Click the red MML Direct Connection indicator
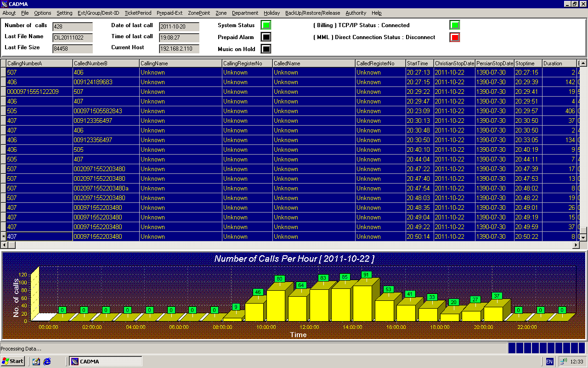This screenshot has height=368, width=588. [455, 37]
